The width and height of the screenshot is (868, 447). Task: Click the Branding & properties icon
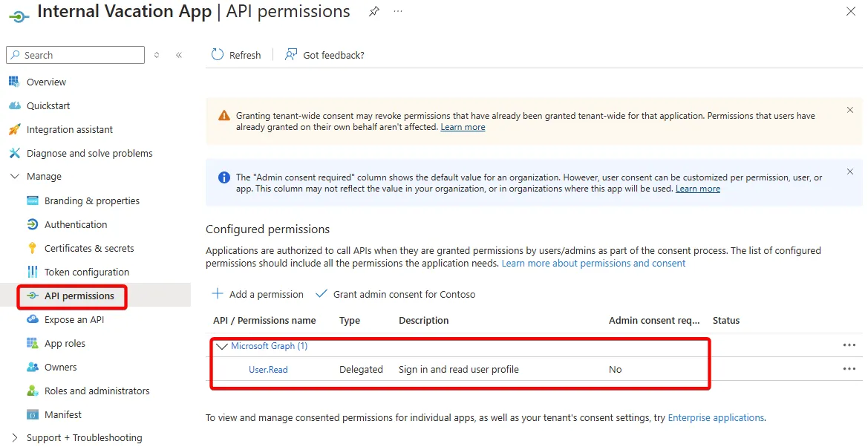pos(33,200)
